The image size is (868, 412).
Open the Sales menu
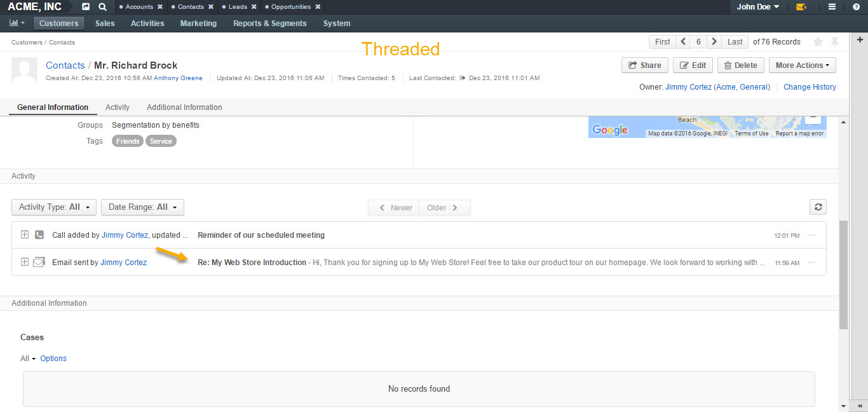pyautogui.click(x=105, y=24)
